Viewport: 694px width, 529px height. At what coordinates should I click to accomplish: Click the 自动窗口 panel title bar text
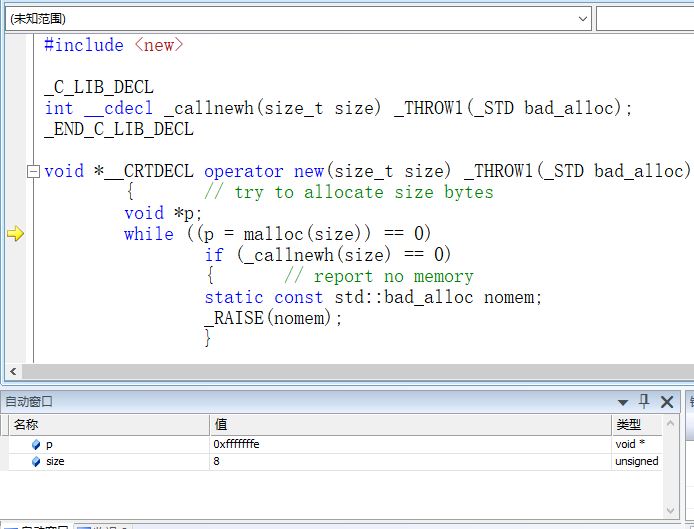29,402
